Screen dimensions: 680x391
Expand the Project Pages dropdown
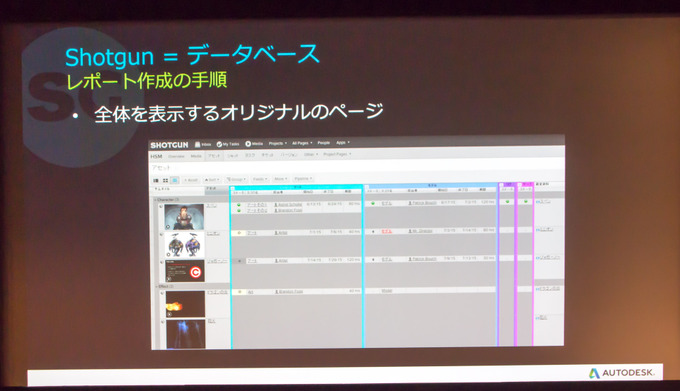pyautogui.click(x=337, y=154)
